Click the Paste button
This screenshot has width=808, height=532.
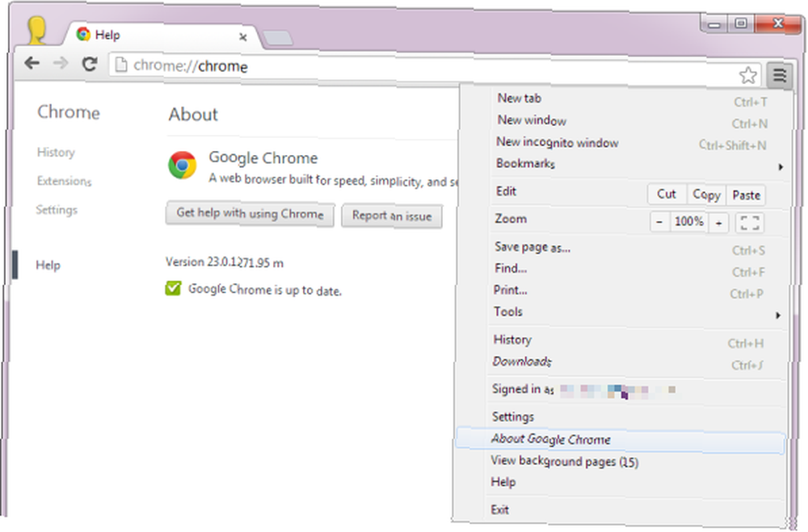tap(746, 195)
